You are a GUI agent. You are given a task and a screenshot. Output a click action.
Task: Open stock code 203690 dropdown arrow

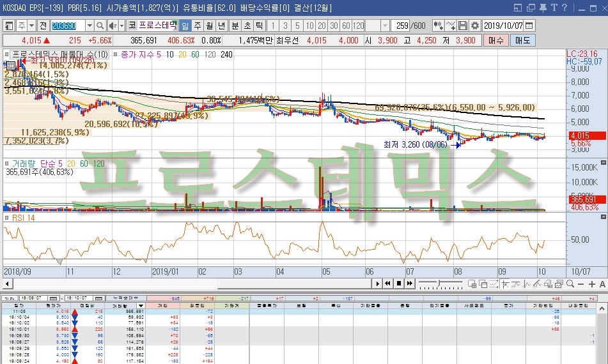pos(90,26)
